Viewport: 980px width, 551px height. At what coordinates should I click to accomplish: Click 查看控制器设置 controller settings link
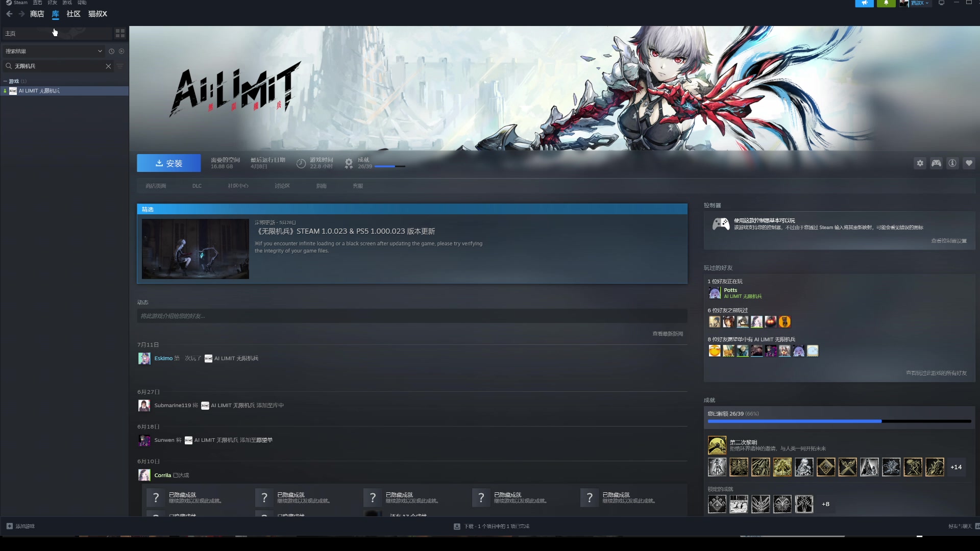tap(949, 241)
